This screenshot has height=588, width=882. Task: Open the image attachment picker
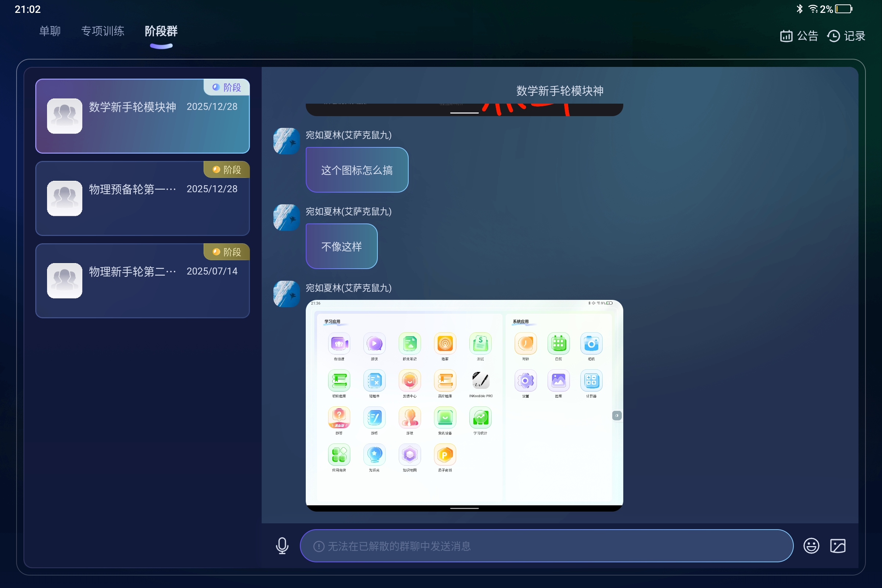pyautogui.click(x=839, y=546)
